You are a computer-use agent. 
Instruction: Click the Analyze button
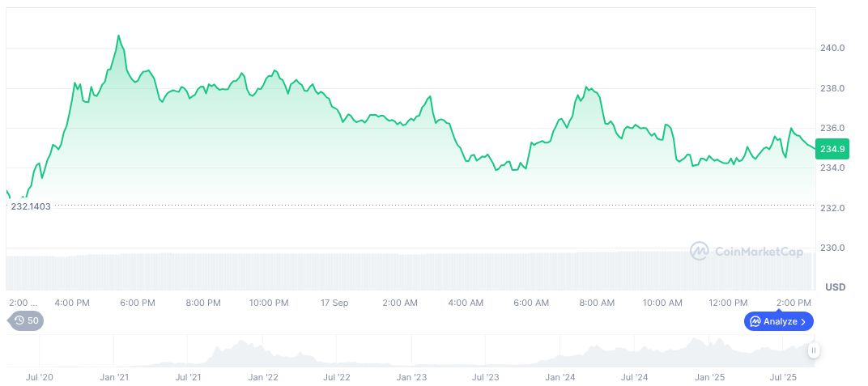click(778, 321)
